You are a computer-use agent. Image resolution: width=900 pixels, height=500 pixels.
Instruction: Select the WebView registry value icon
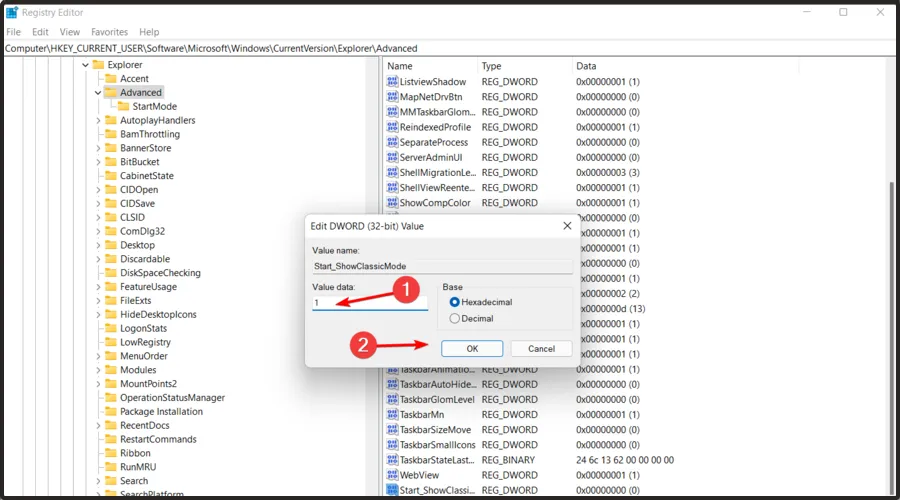pos(392,475)
